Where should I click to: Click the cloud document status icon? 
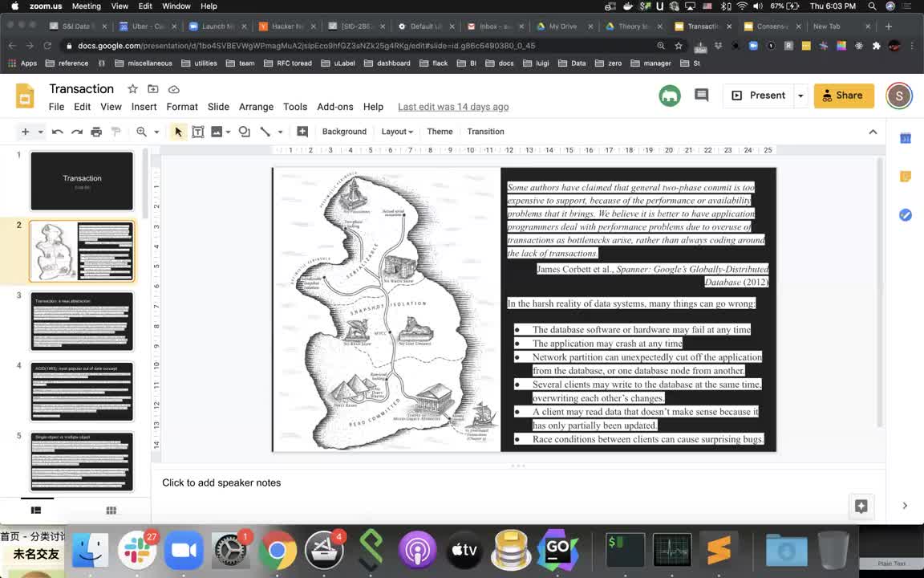click(x=174, y=89)
